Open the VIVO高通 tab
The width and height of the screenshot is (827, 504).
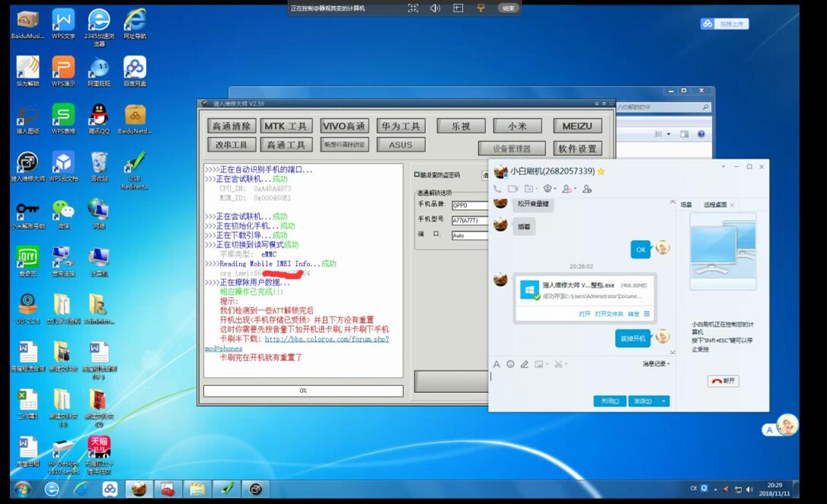point(344,126)
